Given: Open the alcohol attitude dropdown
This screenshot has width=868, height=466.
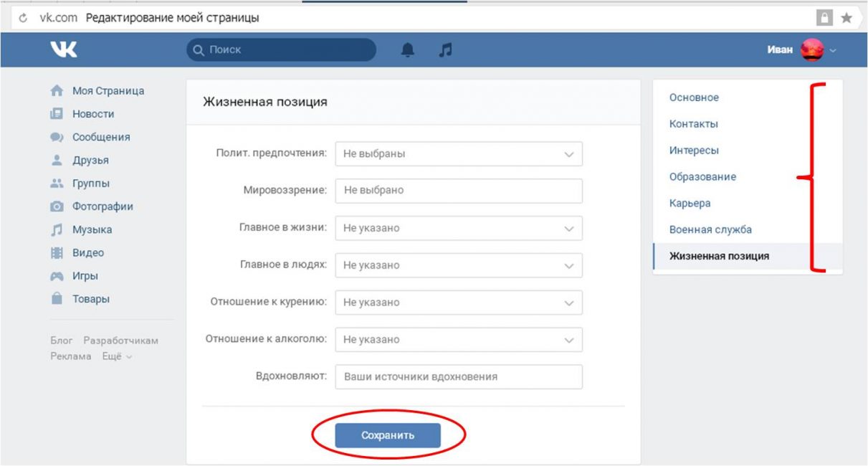Looking at the screenshot, I should click(x=459, y=340).
